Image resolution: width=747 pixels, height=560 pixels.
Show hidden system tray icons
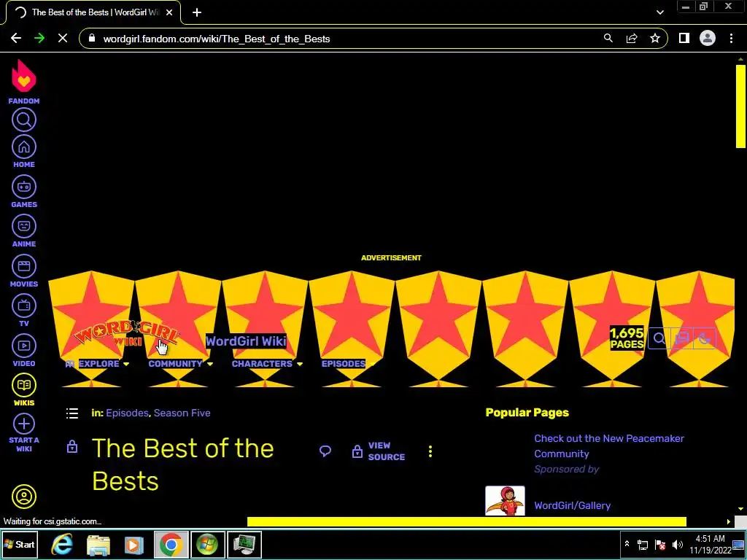pyautogui.click(x=627, y=544)
